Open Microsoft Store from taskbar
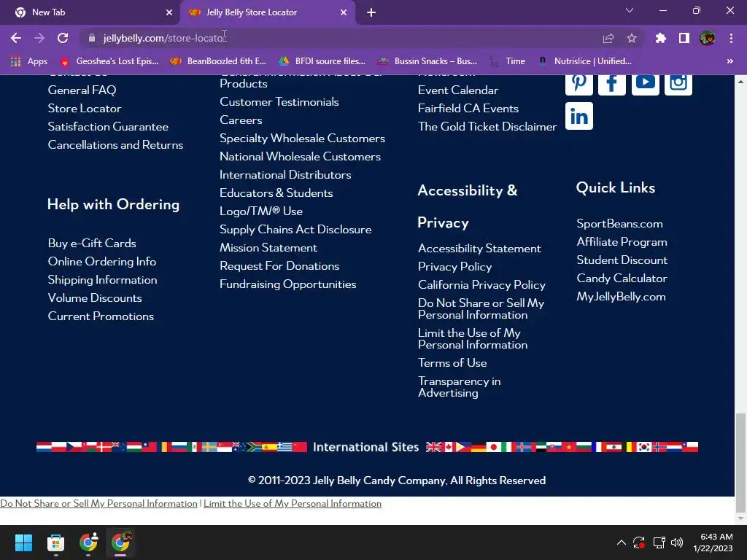 [x=55, y=542]
